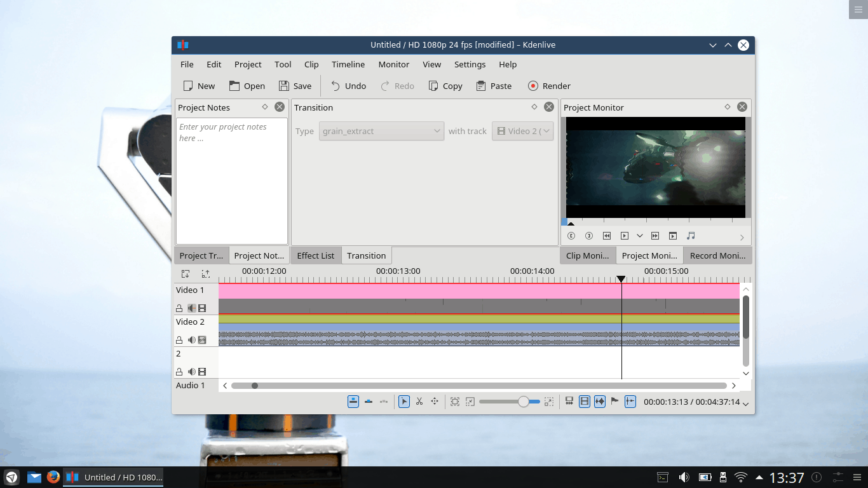Open the with track Video 2 dropdown
868x488 pixels.
(522, 131)
